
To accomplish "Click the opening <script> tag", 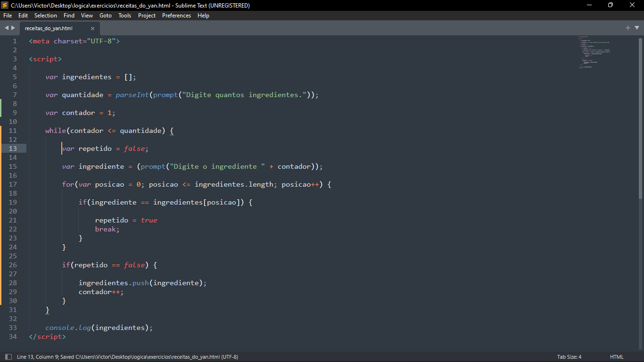I will tap(45, 59).
